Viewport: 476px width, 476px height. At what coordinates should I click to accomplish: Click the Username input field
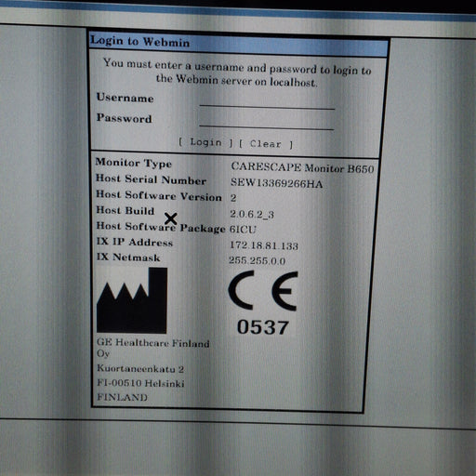pos(267,101)
